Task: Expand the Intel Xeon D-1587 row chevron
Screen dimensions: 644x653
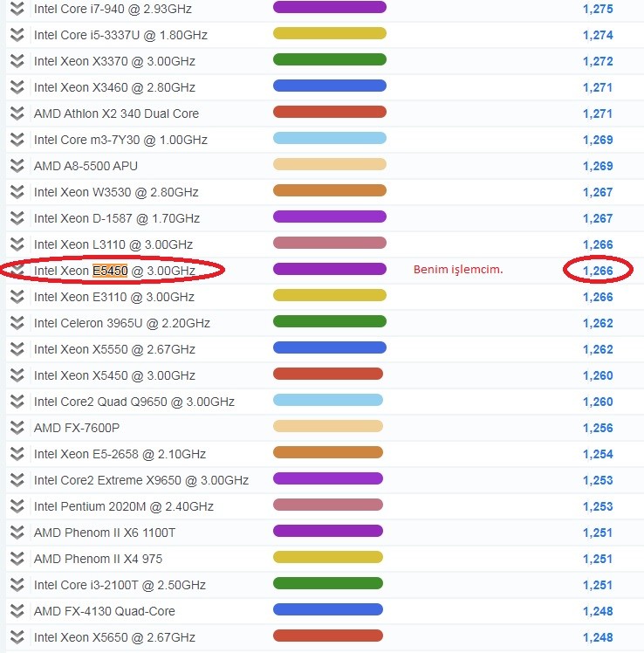Action: click(17, 218)
